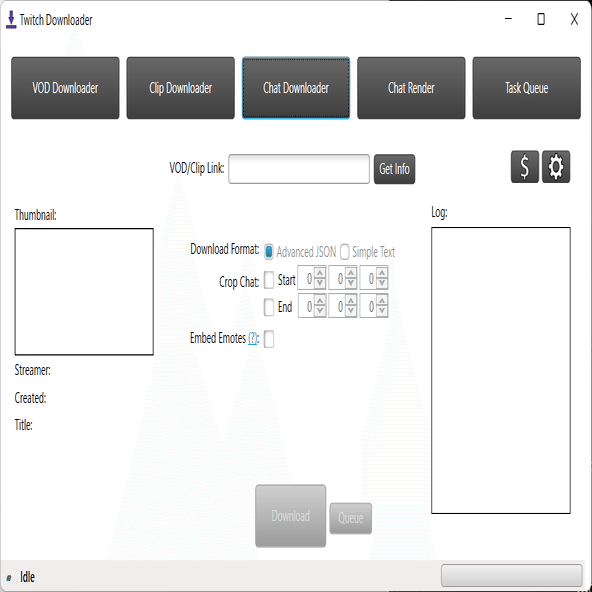This screenshot has height=592, width=592.
Task: Click the Twitch Downloader app icon
Action: click(x=11, y=20)
